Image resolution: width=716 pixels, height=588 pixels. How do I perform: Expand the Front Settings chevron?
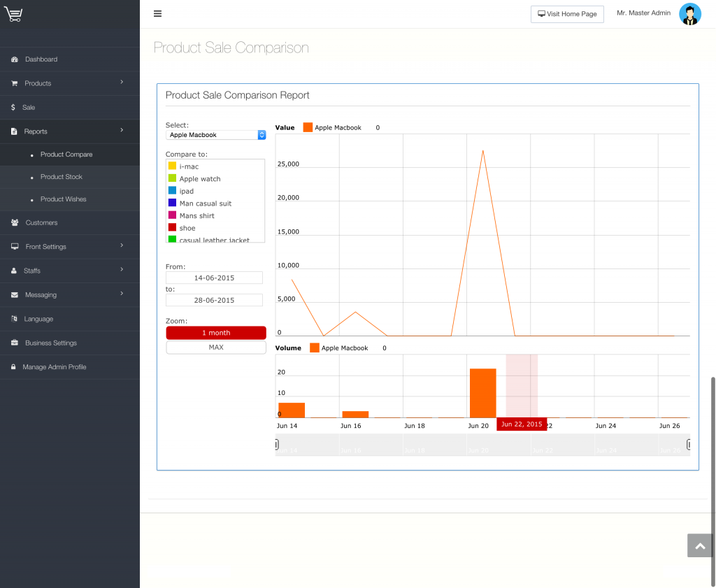tap(122, 245)
